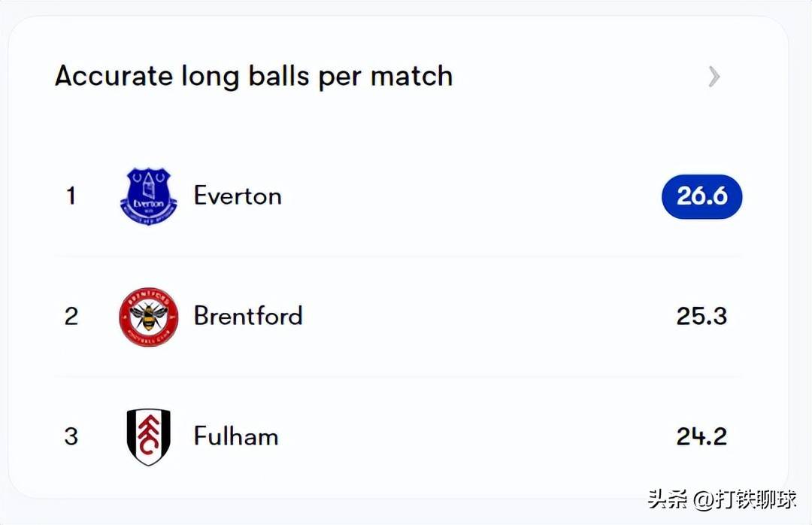The image size is (812, 525).
Task: Click the blue 26.6 value badge
Action: [701, 196]
